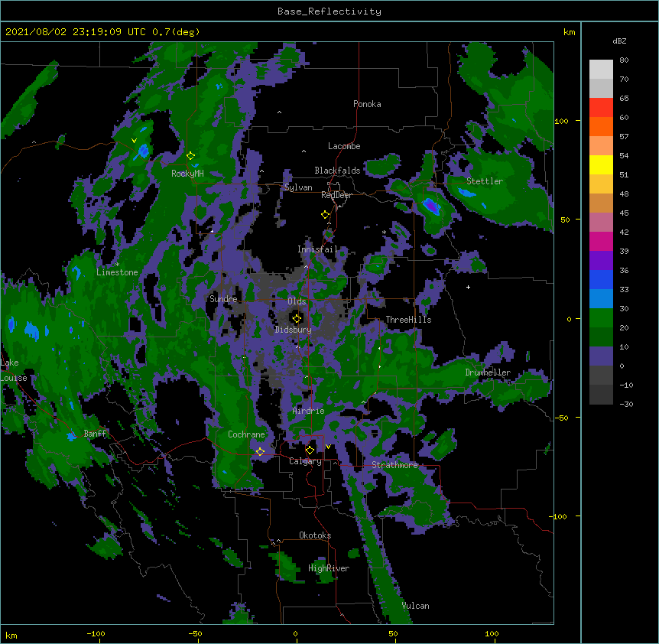Click the ThreeHills town label
The height and width of the screenshot is (644, 659).
click(x=408, y=320)
